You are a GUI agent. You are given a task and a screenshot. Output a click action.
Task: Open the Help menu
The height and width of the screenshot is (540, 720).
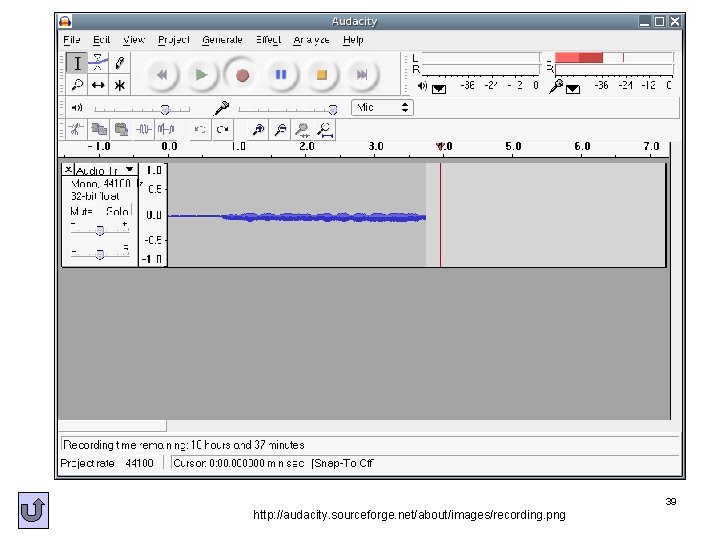point(353,40)
